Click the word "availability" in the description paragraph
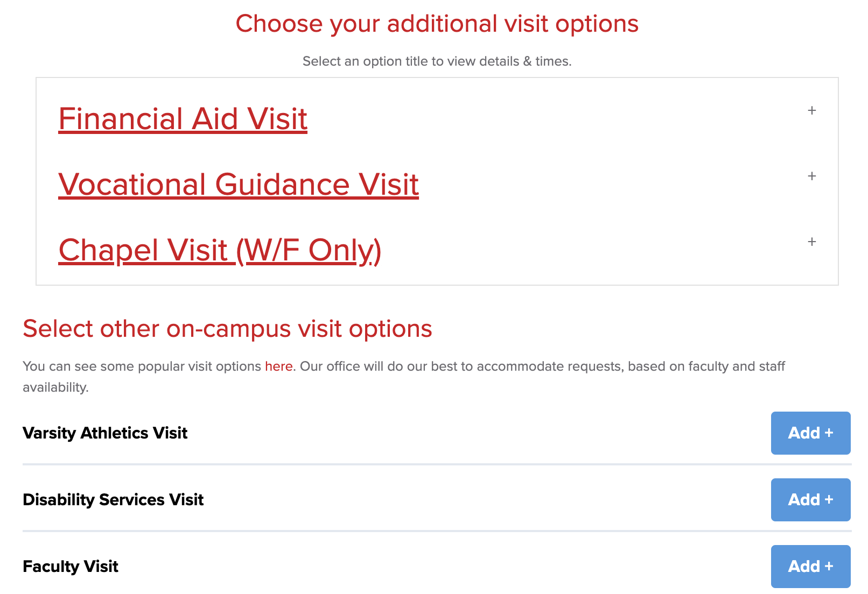Screen dimensions: 868x594 click(55, 387)
